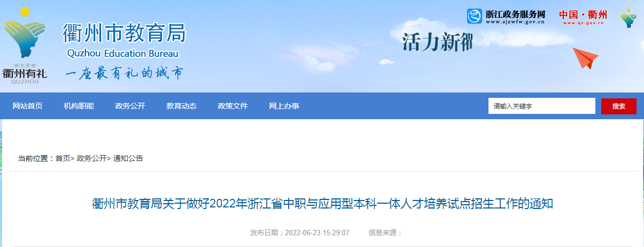
Task: Click the 活力新衢 slogan graphic
Action: 438,42
